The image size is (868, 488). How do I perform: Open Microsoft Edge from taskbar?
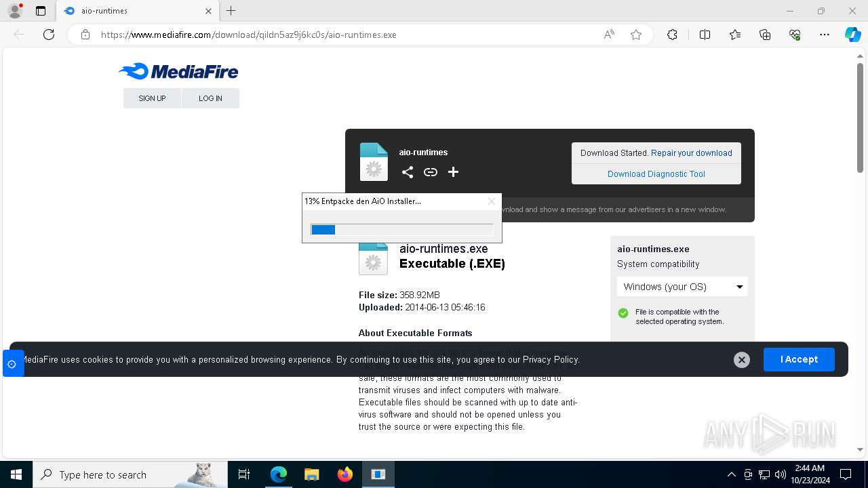(279, 474)
